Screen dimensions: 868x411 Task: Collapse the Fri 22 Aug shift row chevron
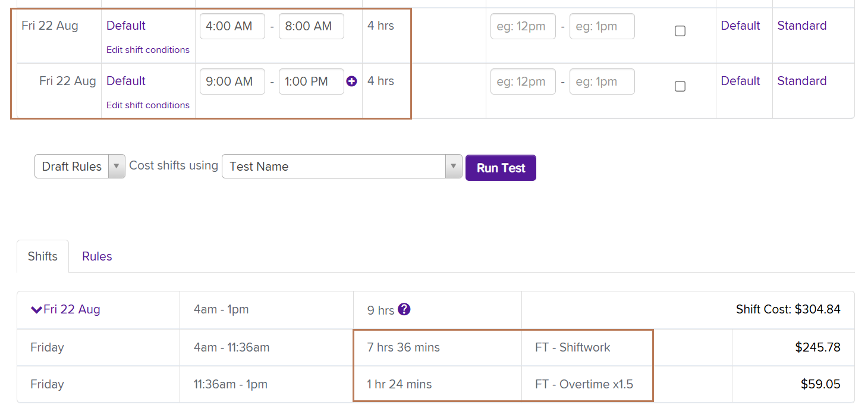click(37, 309)
